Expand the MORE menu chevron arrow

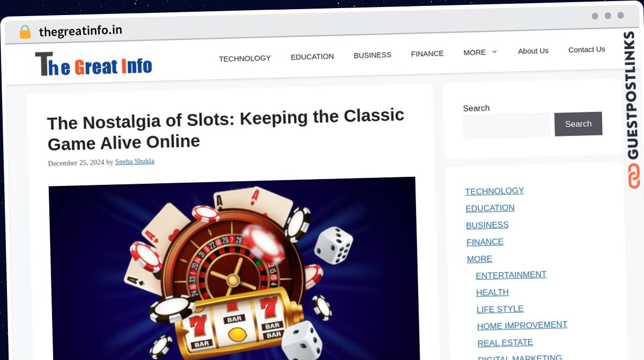tap(494, 52)
